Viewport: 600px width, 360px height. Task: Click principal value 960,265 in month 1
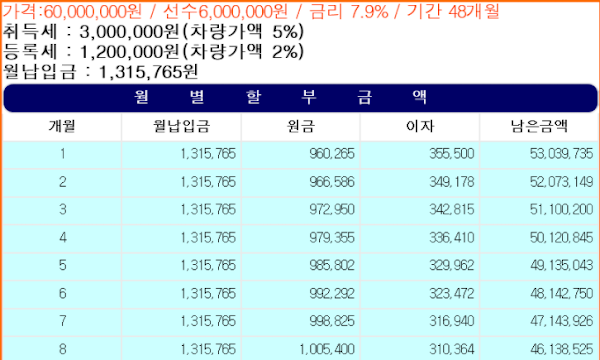pos(332,154)
